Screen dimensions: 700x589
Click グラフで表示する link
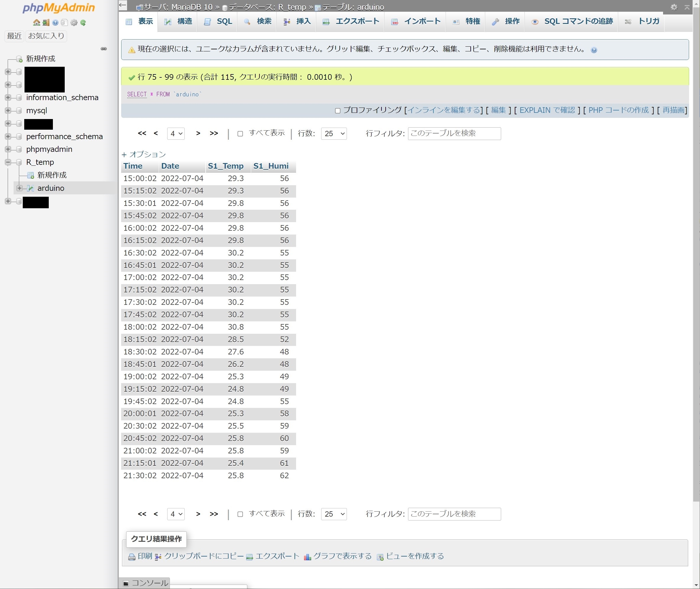coord(342,556)
